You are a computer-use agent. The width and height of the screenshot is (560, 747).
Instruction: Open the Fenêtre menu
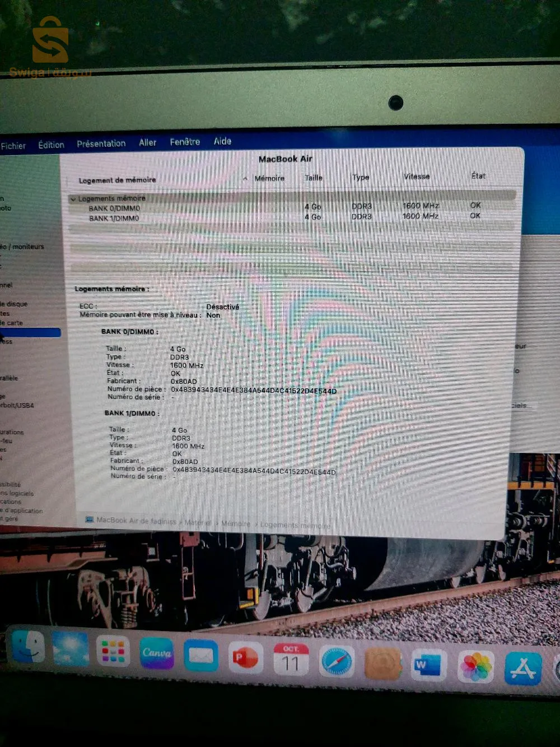coord(185,142)
